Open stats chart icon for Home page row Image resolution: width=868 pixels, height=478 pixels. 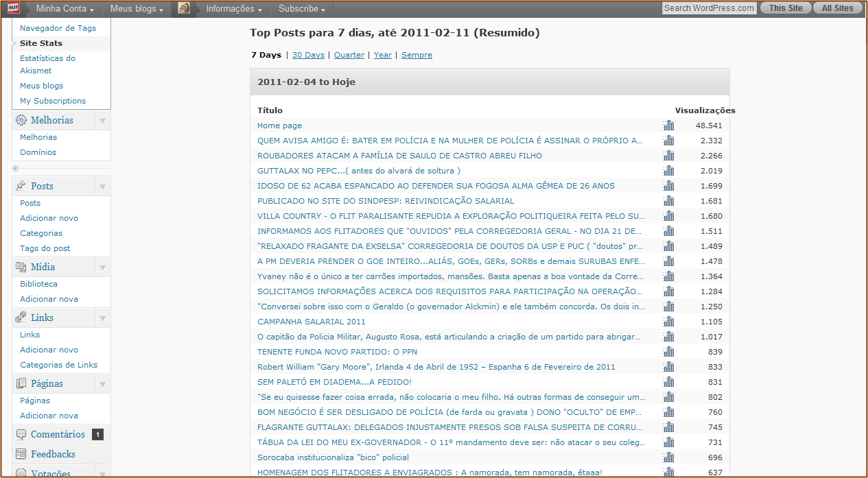pos(668,126)
